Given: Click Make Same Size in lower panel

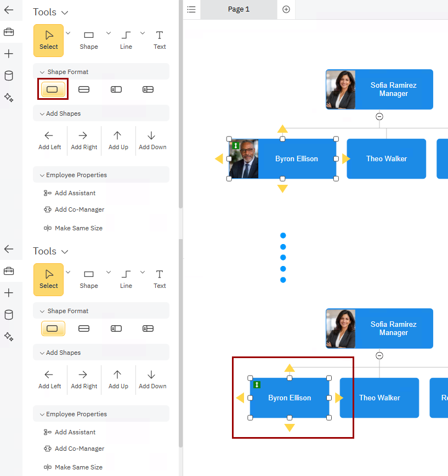Looking at the screenshot, I should (78, 467).
